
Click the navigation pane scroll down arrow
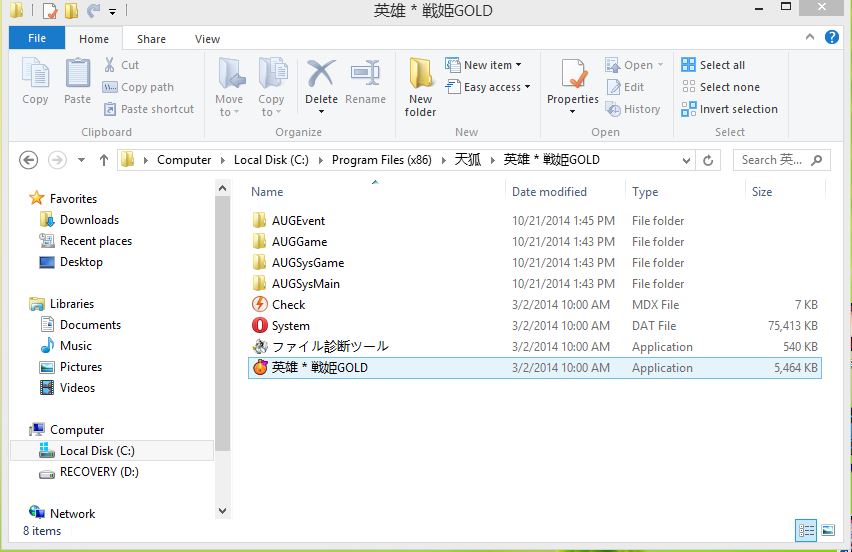click(x=222, y=511)
